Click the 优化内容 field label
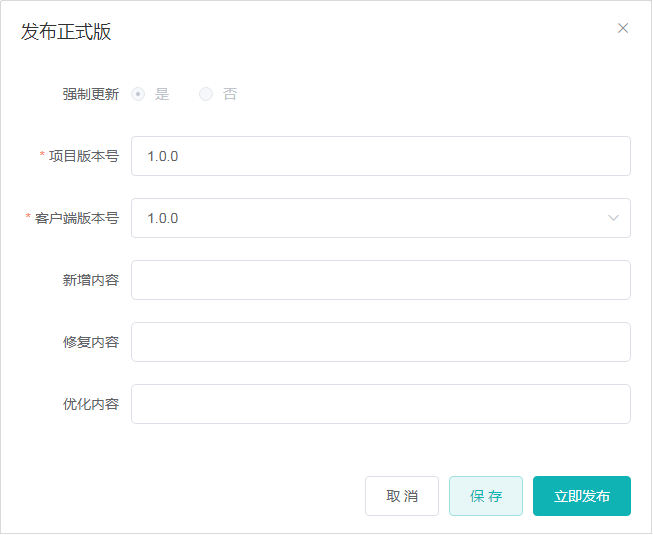Viewport: 653px width, 535px height. click(x=90, y=404)
